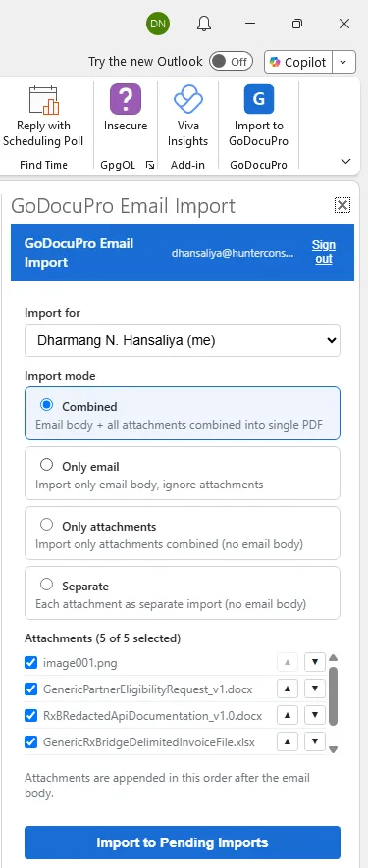Click the Import mode label
The image size is (368, 868).
coord(60,376)
